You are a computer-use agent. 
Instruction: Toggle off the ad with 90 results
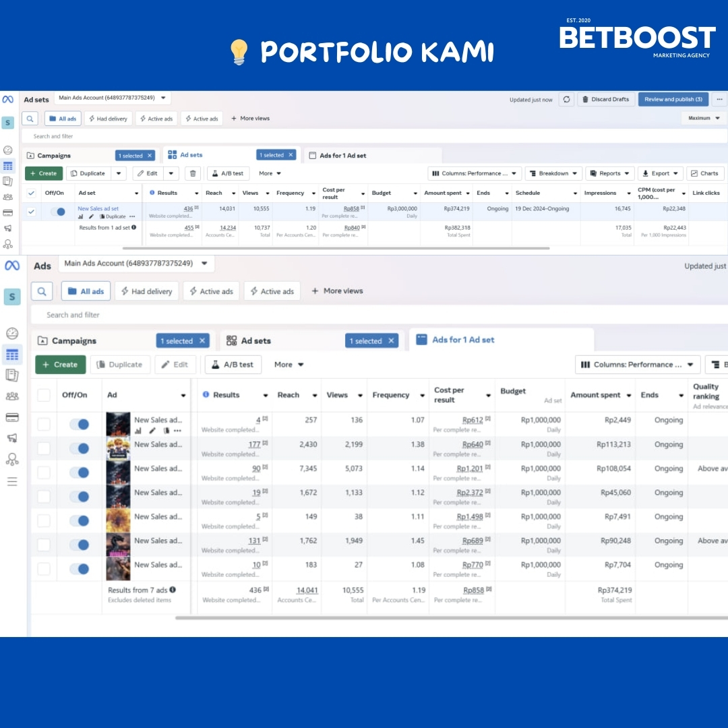[x=80, y=473]
